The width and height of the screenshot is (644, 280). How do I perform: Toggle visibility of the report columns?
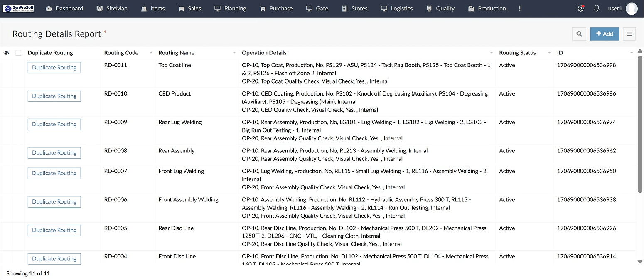pyautogui.click(x=6, y=52)
